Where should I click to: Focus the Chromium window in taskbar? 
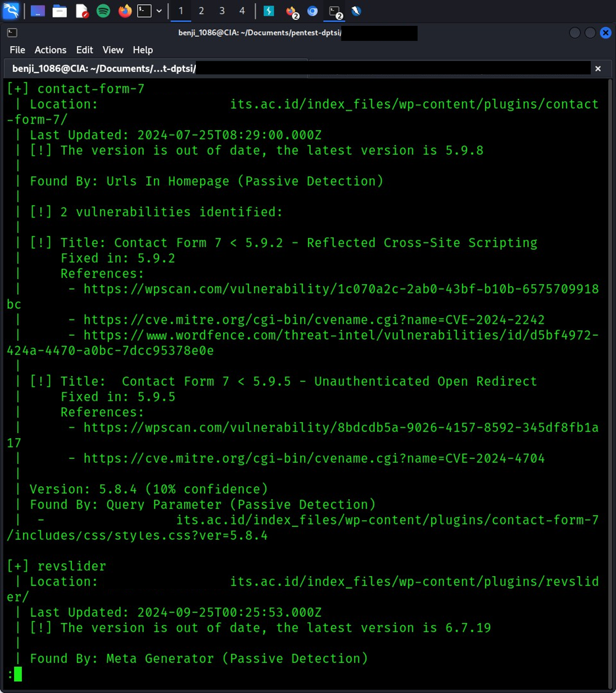[312, 11]
